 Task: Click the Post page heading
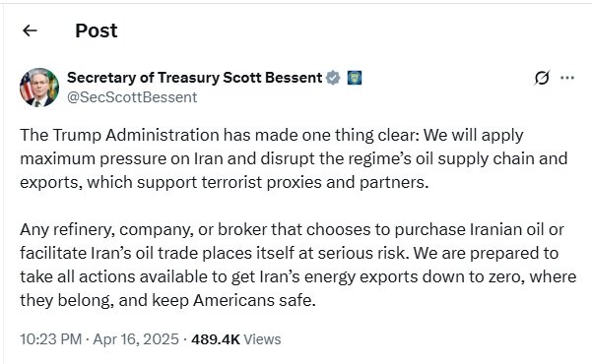[x=97, y=30]
